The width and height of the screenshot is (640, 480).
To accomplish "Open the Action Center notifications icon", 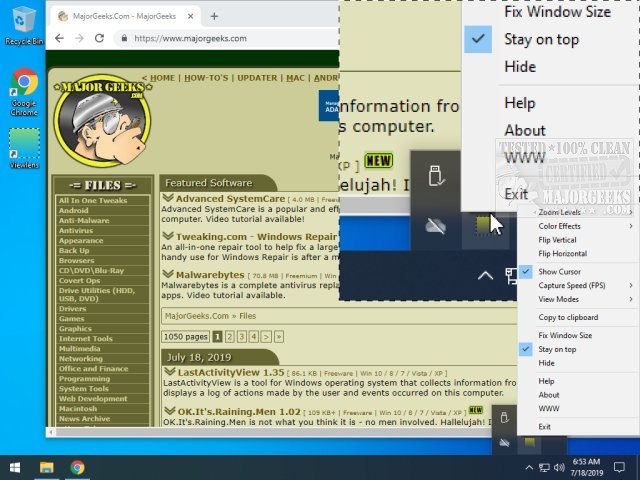I will click(x=619, y=467).
